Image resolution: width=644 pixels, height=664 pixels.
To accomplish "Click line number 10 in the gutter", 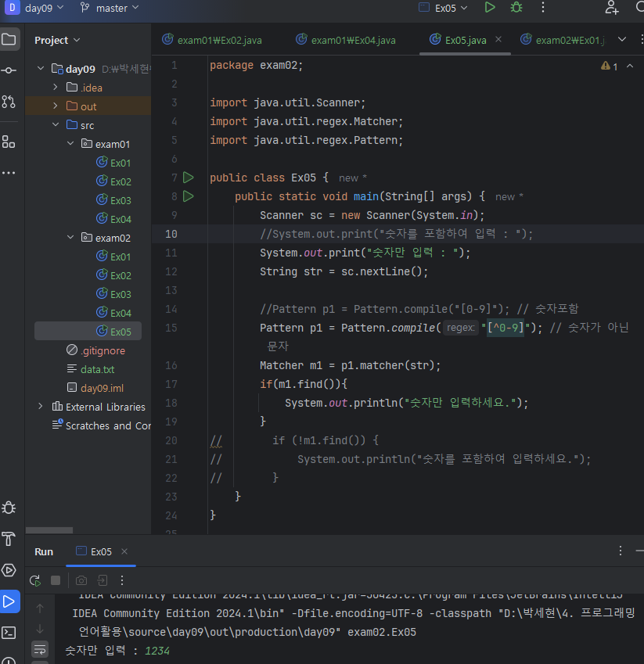I will point(171,234).
